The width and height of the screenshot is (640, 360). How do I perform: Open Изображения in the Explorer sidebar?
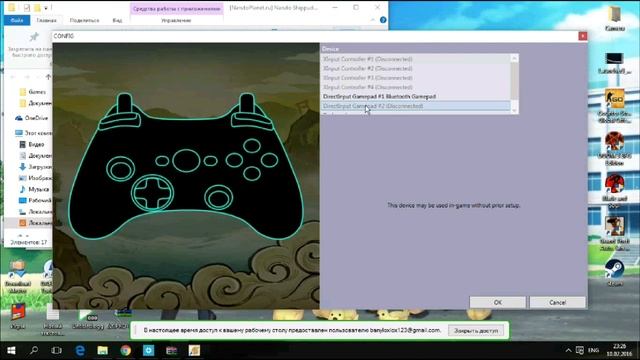pos(35,178)
